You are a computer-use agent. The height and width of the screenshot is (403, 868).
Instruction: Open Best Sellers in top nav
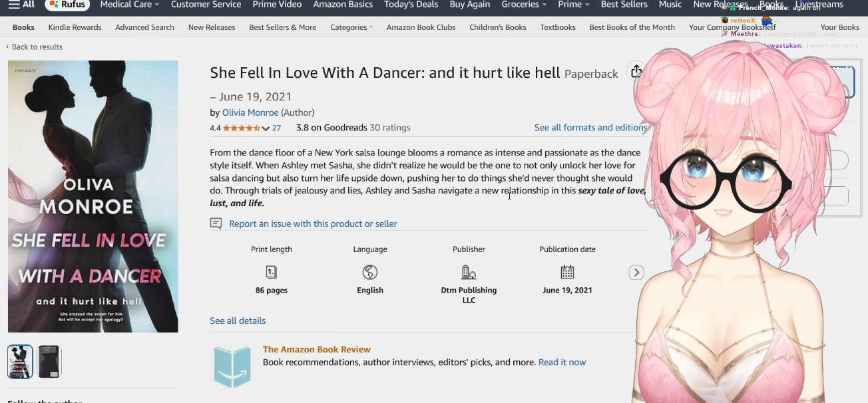click(624, 5)
